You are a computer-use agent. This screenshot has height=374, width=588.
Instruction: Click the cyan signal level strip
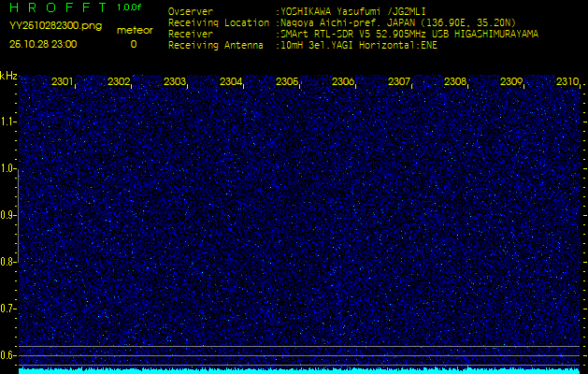point(299,370)
